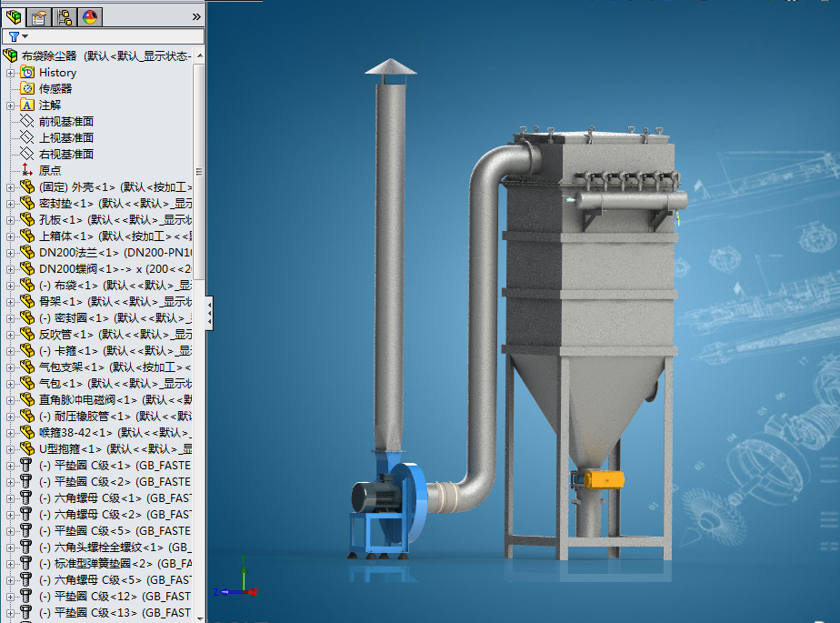Click the U型抱箍<1> part icon

tap(27, 448)
